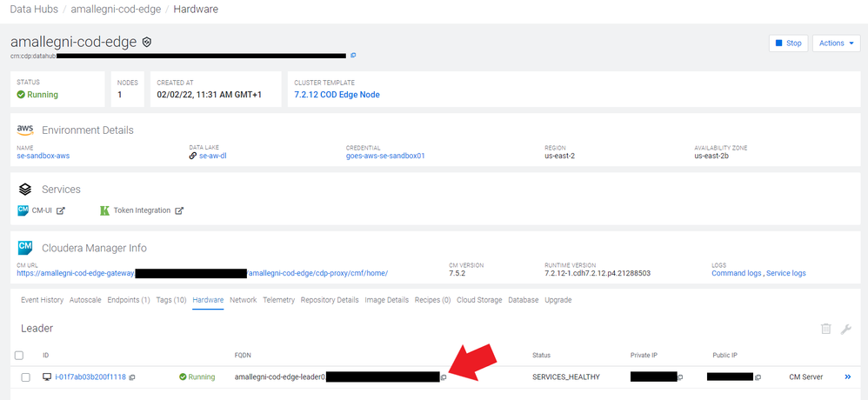Click the SERVICES_HEALTHY status text

[565, 377]
